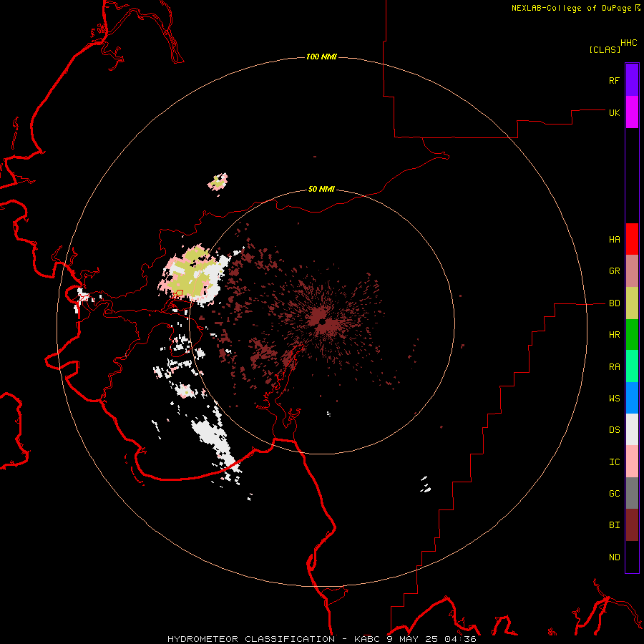Click the GC gray legend color block
644x644 pixels.
pos(632,493)
